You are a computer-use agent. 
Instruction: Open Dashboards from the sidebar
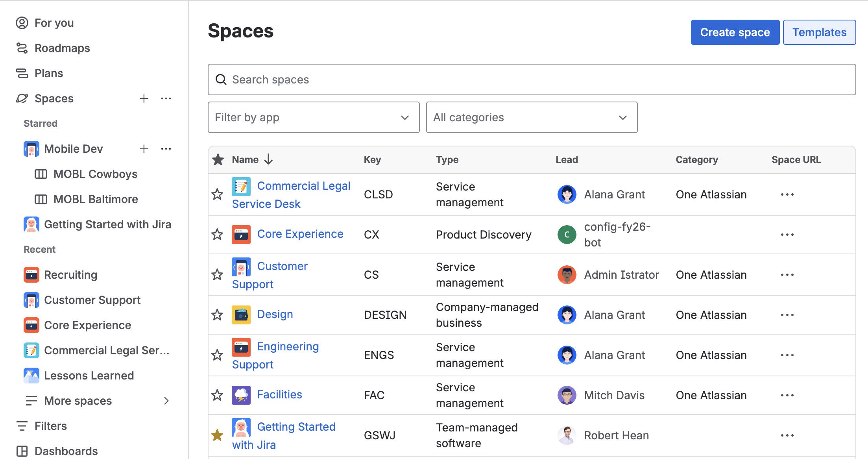point(66,451)
